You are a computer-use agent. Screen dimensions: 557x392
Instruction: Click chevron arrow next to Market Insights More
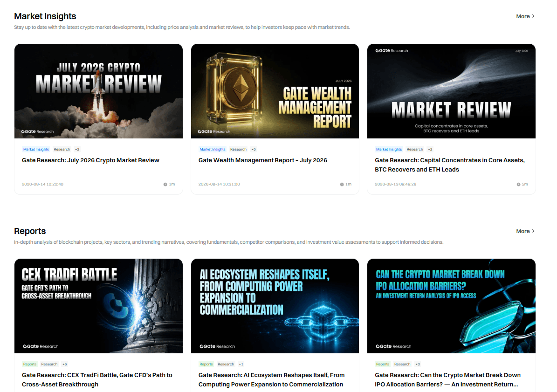tap(533, 16)
